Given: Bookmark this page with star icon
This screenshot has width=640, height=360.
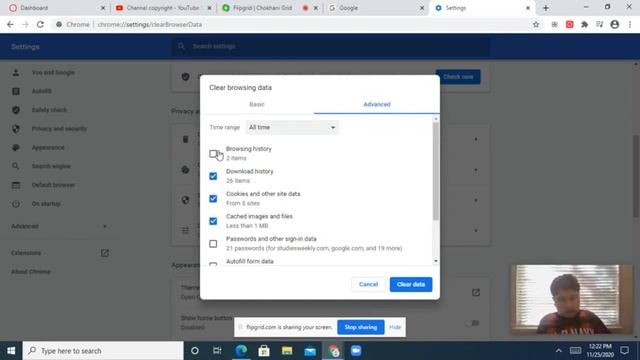Looking at the screenshot, I should tap(536, 24).
